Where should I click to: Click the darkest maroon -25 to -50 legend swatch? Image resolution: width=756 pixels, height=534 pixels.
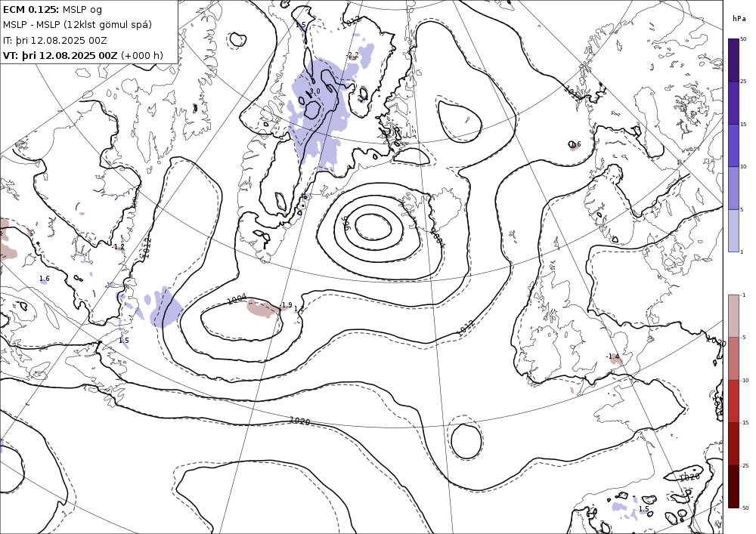click(733, 486)
